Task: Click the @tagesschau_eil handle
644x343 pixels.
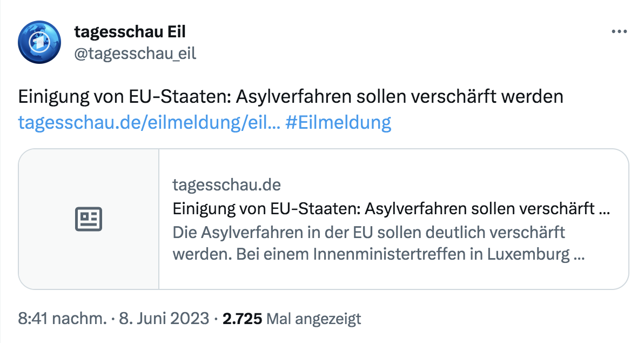Action: point(135,53)
